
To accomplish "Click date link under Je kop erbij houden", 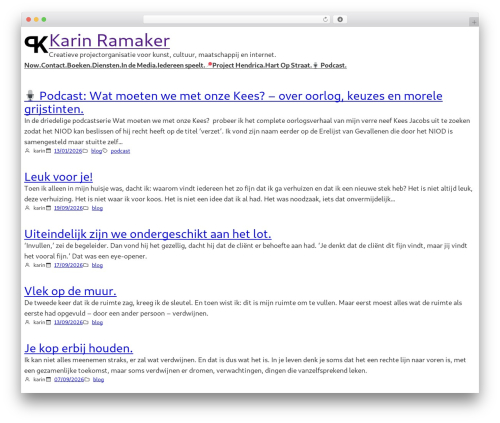I will click(69, 379).
